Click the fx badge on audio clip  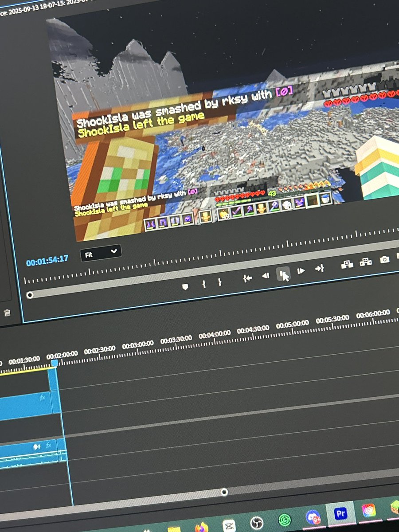49,446
